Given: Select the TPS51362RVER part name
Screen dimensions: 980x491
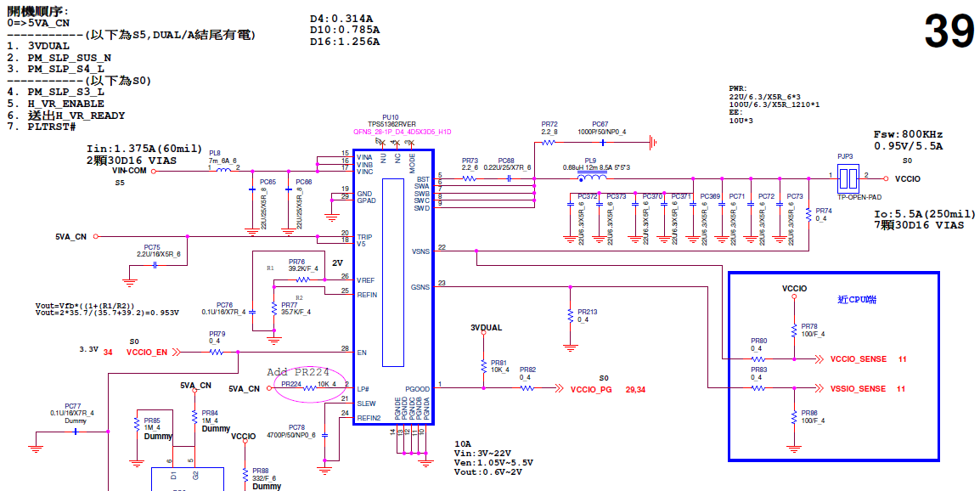Looking at the screenshot, I should pyautogui.click(x=391, y=125).
